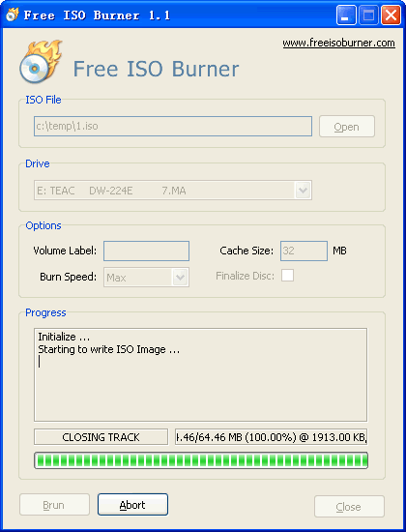Click the small app icon in title bar
406x532 pixels.
click(13, 15)
